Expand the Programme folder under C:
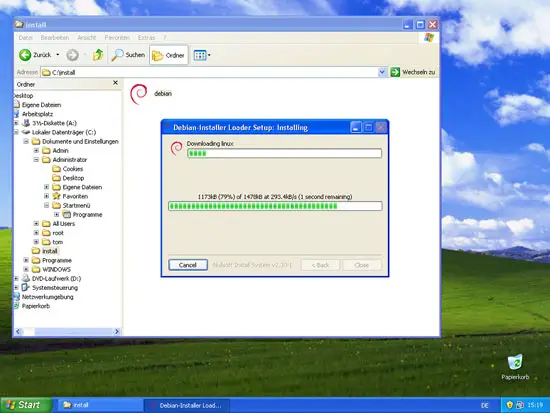This screenshot has height=413, width=550. point(26,260)
